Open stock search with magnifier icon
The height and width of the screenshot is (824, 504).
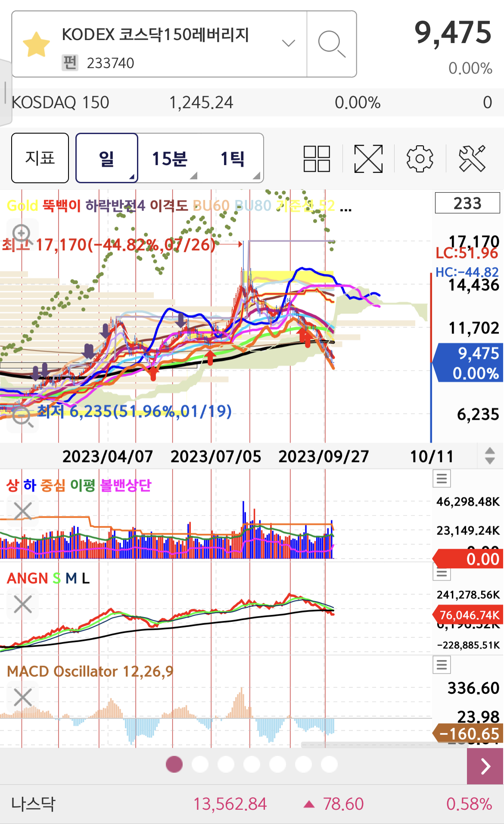coord(332,44)
